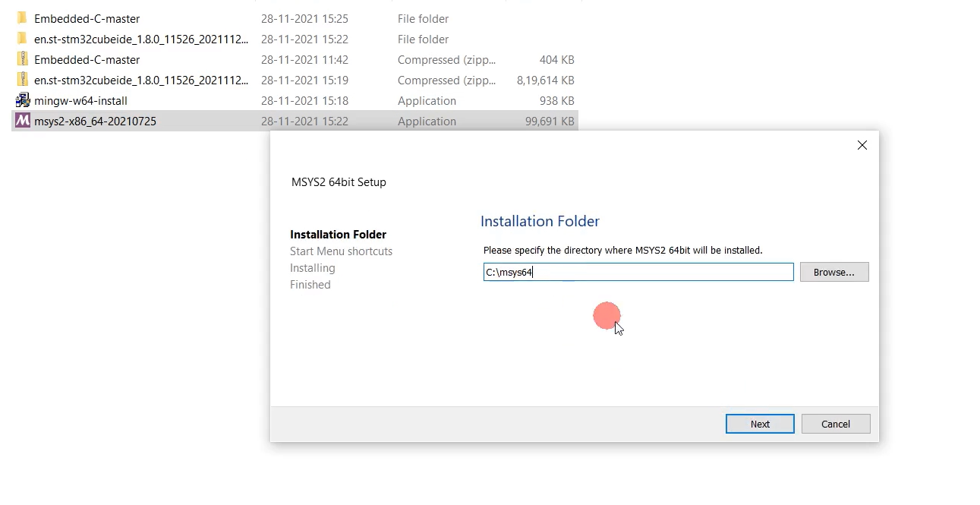Select the Finished step in sidebar
Screen dimensions: 980x505
pos(310,285)
